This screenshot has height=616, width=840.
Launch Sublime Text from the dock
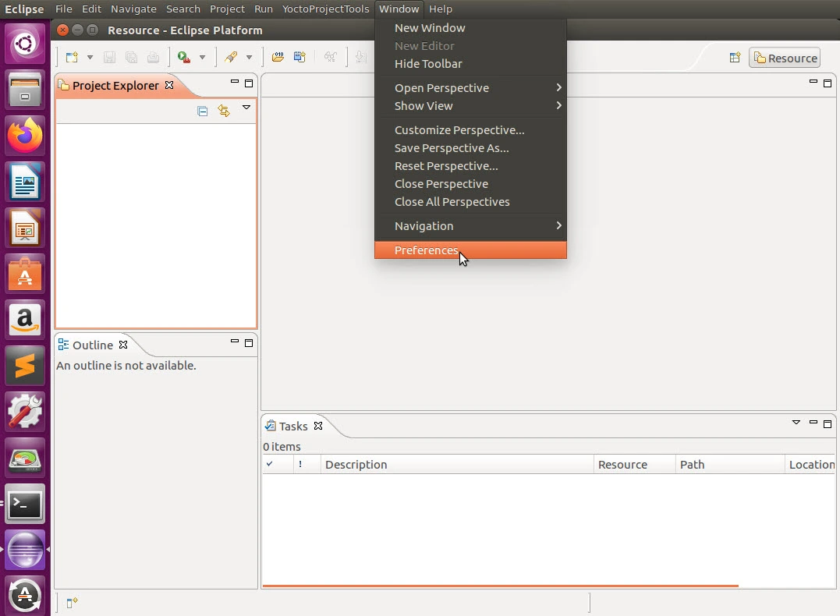click(x=25, y=365)
